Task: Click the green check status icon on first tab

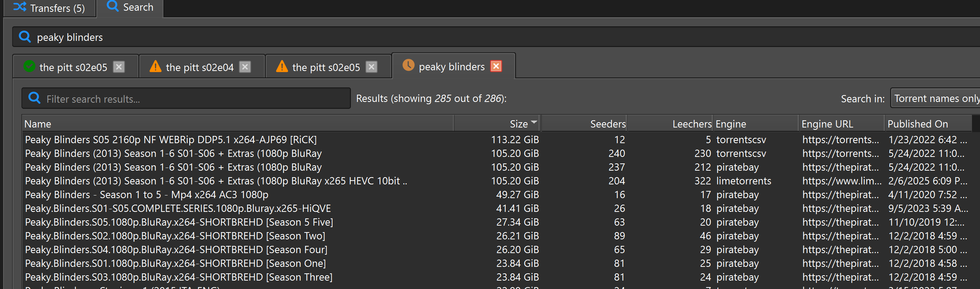Action: click(29, 66)
